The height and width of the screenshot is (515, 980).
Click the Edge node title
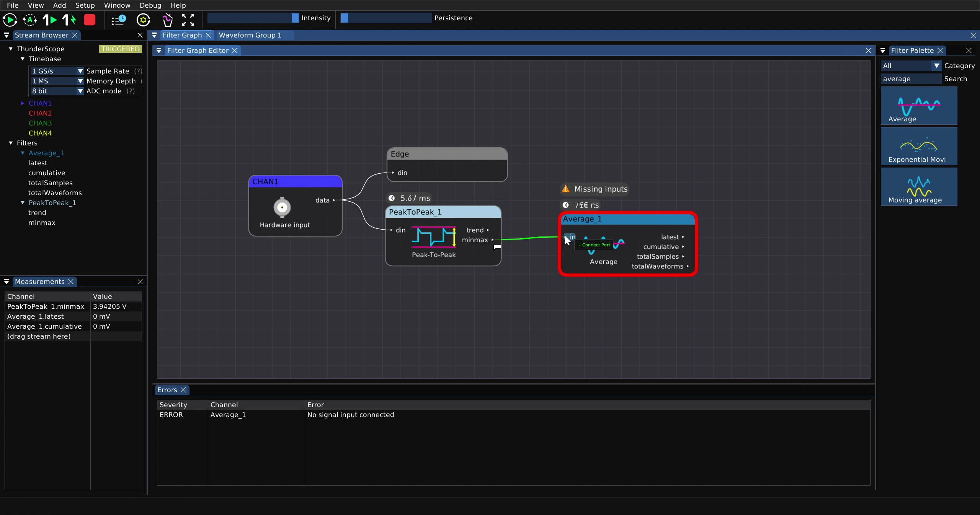click(x=400, y=154)
